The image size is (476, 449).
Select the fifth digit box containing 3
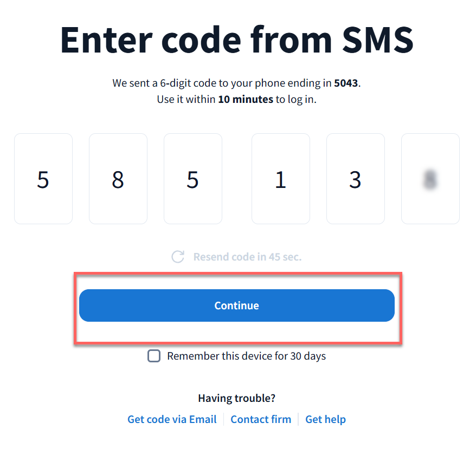(356, 179)
